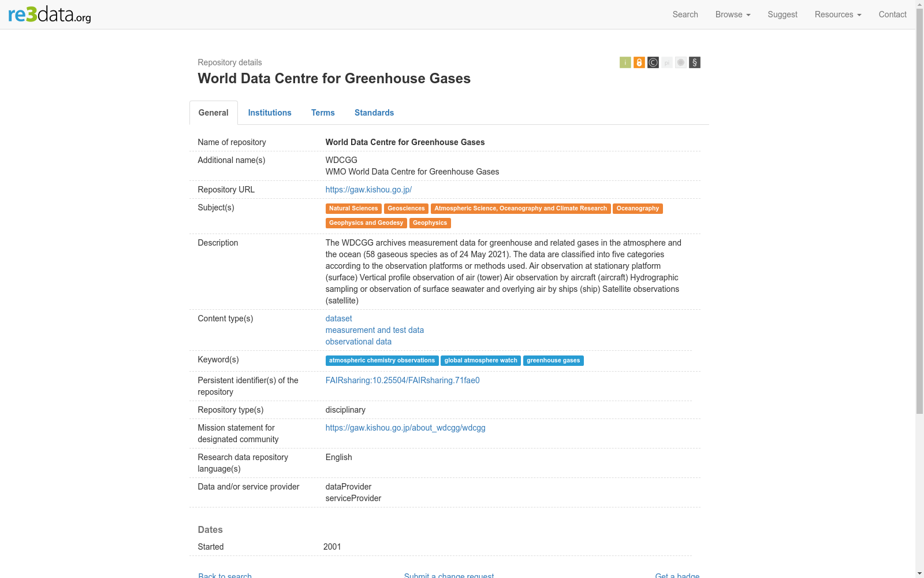This screenshot has height=578, width=924.
Task: Click the WMO World Data Centre for Greenhouse Gases name
Action: coord(412,172)
